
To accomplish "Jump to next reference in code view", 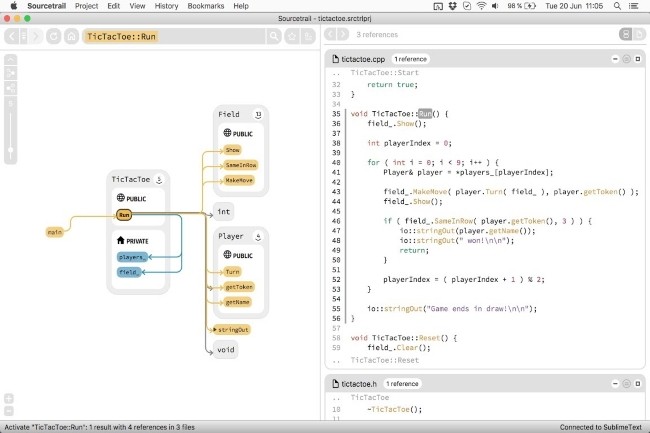I will (x=343, y=34).
